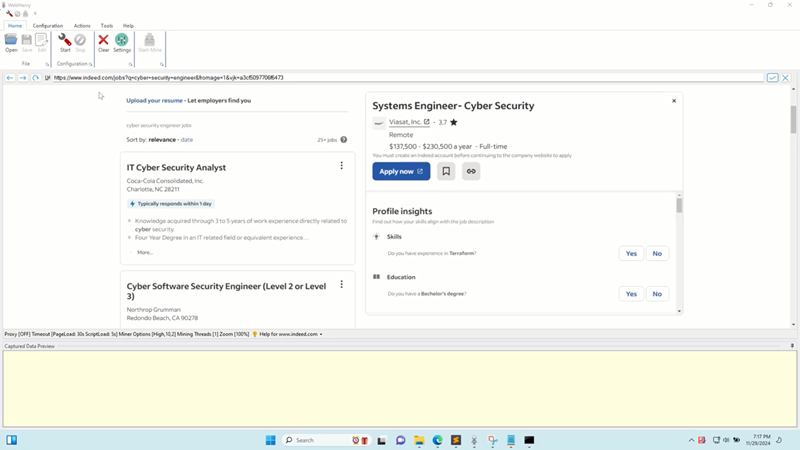800x450 pixels.
Task: Click the browser back arrow
Action: click(10, 78)
